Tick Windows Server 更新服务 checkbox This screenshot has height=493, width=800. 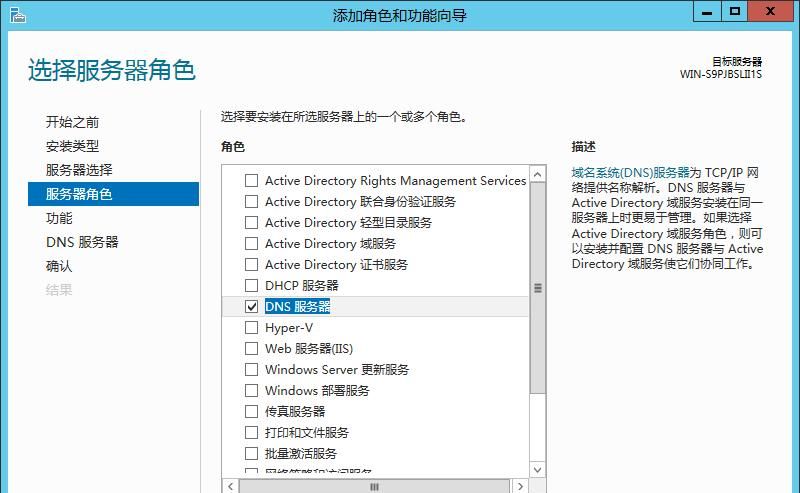click(252, 369)
